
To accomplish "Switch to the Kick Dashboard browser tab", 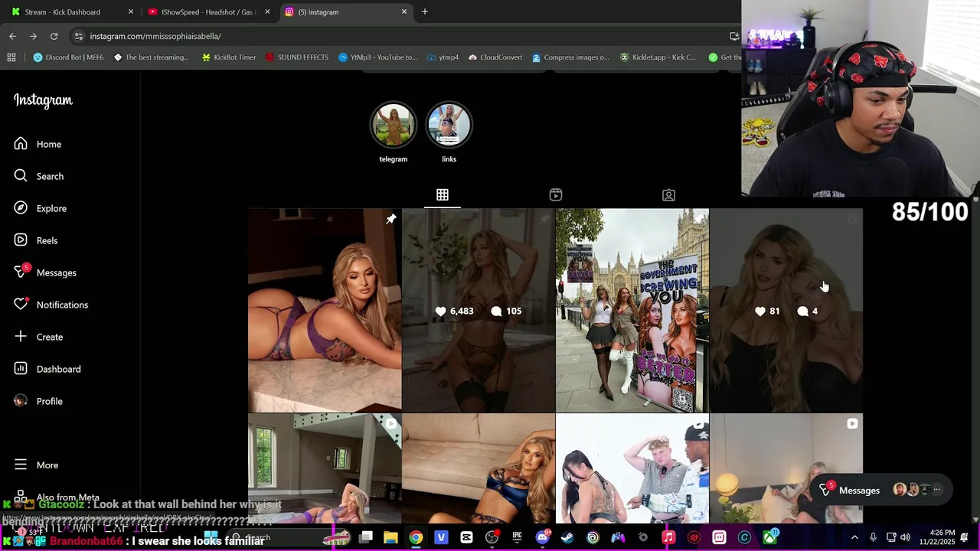I will pyautogui.click(x=73, y=11).
